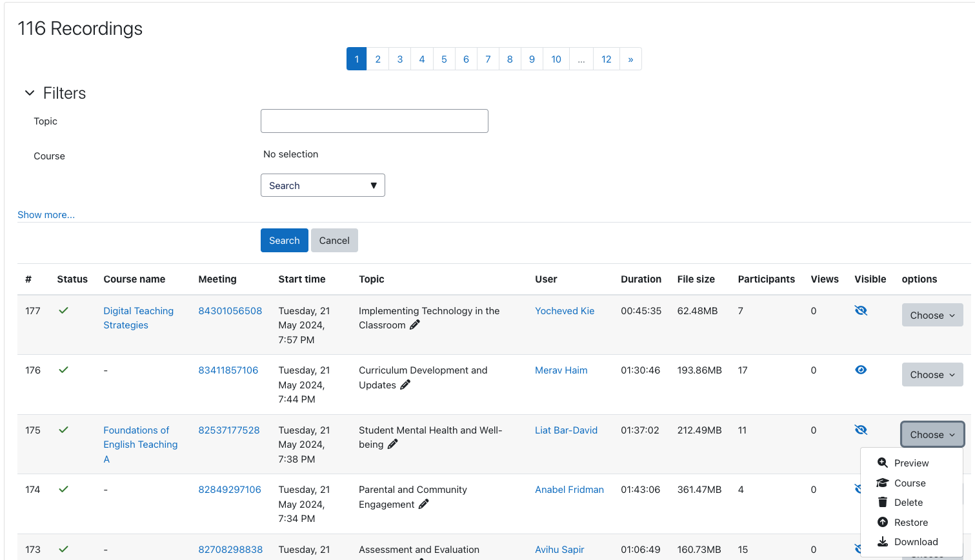Click the Preview magnifier icon in menu
This screenshot has height=560, width=975.
pyautogui.click(x=883, y=463)
